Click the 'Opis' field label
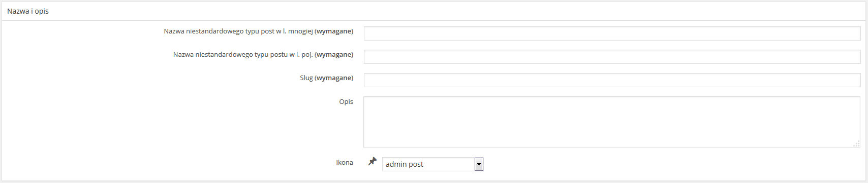The image size is (868, 183). [346, 102]
